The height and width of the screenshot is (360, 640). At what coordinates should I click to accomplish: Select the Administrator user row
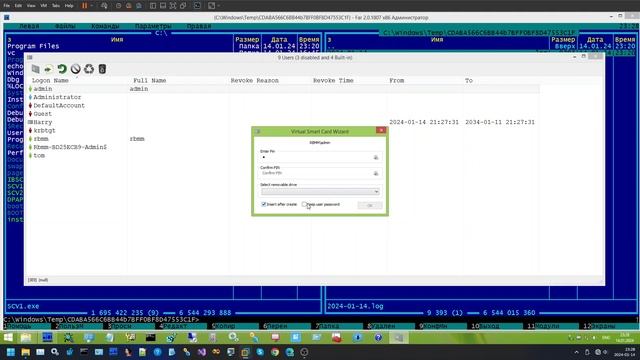click(284, 97)
